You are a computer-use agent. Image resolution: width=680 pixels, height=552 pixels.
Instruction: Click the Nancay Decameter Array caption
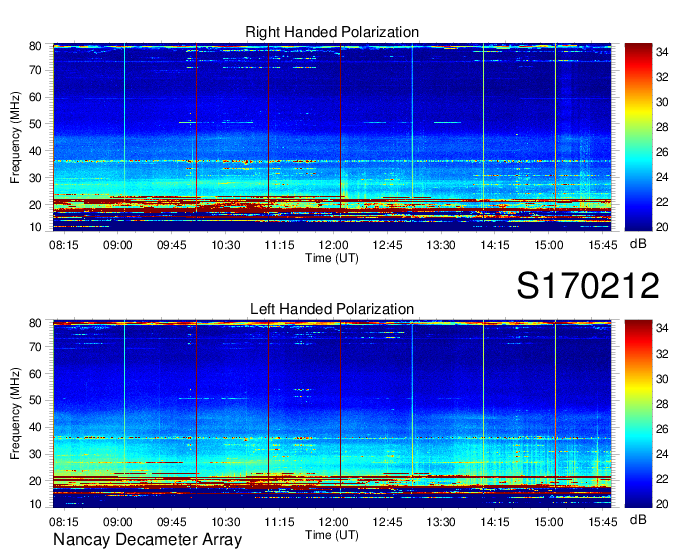coord(147,539)
